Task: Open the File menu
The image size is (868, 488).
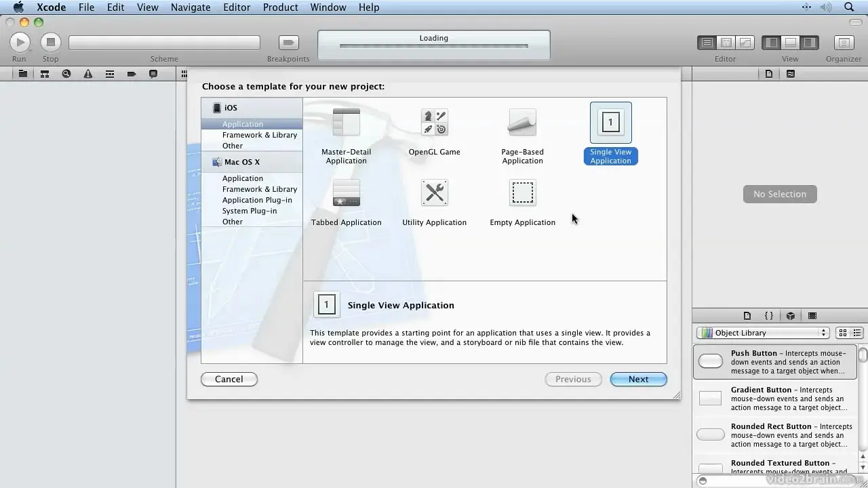Action: [x=86, y=7]
